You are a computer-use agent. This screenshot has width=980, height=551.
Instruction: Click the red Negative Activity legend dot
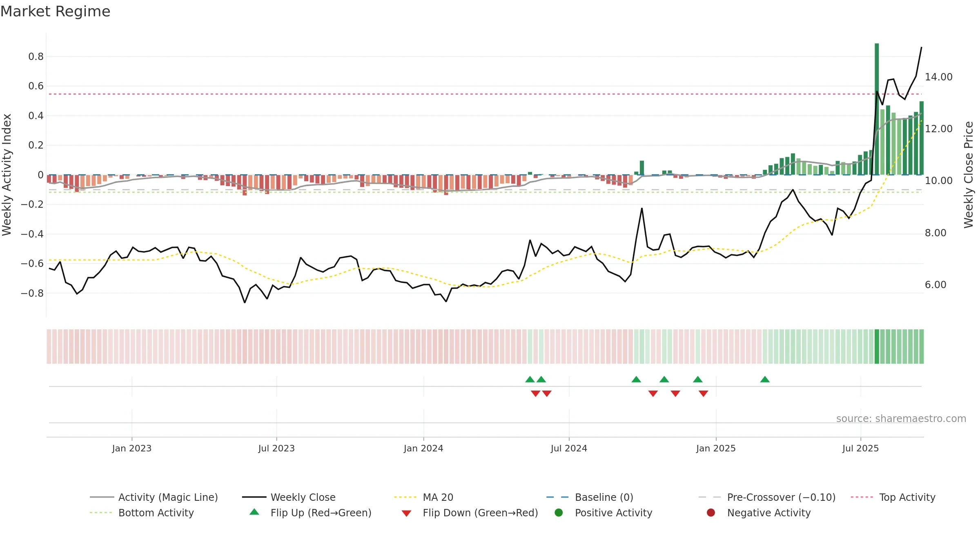click(x=711, y=513)
